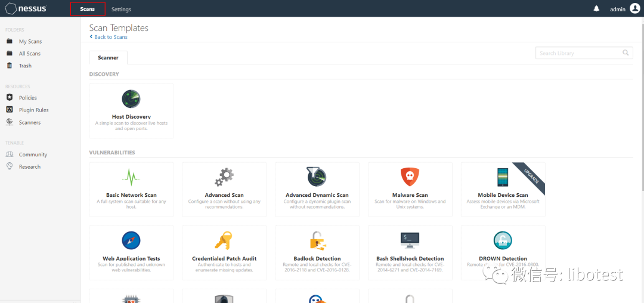Screen dimensions: 644x303
Task: Select the Basic Network Scan title
Action: click(x=131, y=195)
